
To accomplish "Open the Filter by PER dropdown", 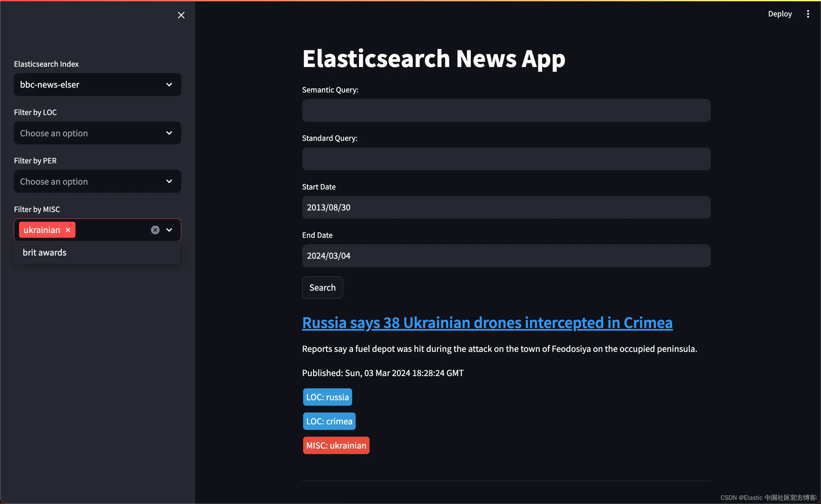I will pos(97,181).
